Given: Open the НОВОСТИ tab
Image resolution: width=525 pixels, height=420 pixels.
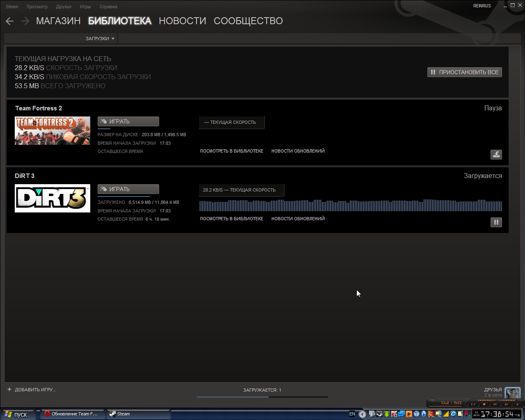Looking at the screenshot, I should coord(183,21).
